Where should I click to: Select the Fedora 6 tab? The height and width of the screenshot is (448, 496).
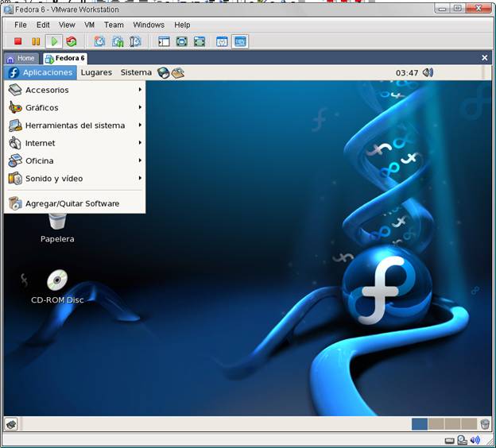click(65, 59)
